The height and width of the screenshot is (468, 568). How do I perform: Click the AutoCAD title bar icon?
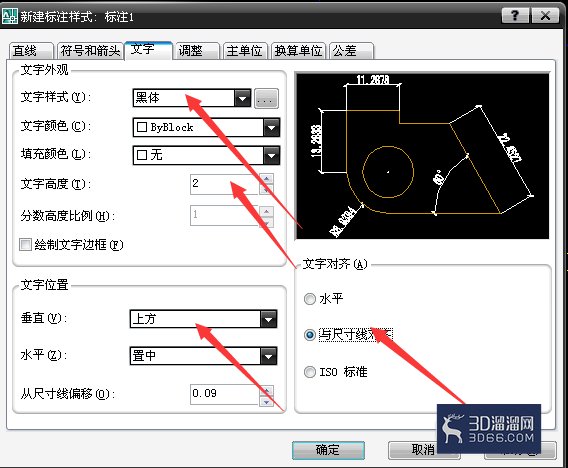point(10,17)
